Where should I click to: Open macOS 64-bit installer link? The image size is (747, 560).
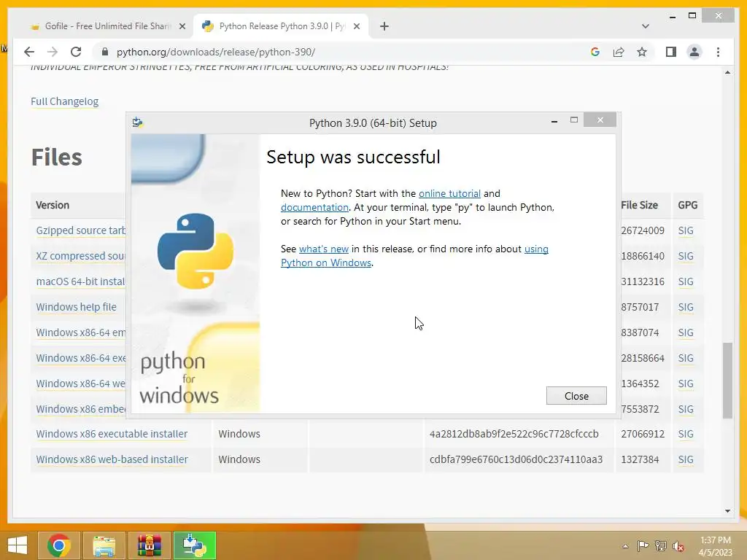click(x=80, y=281)
